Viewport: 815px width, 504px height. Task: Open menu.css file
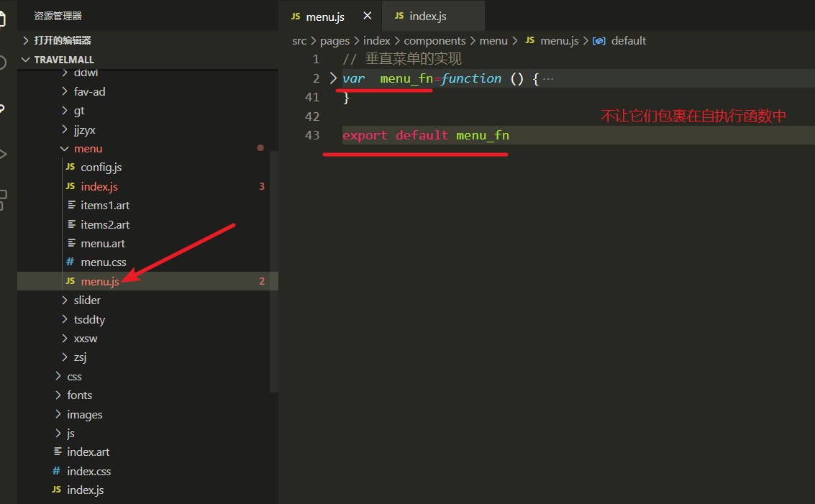(x=104, y=262)
